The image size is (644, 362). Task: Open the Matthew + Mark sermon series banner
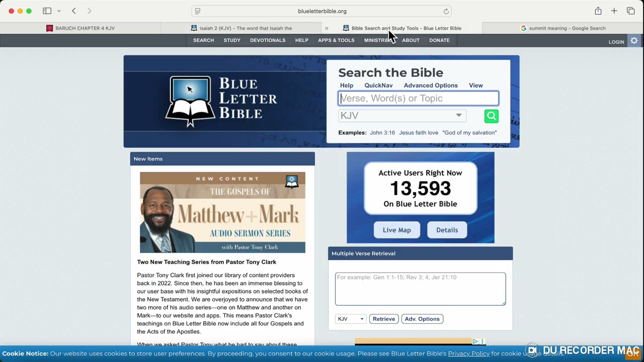coord(222,212)
